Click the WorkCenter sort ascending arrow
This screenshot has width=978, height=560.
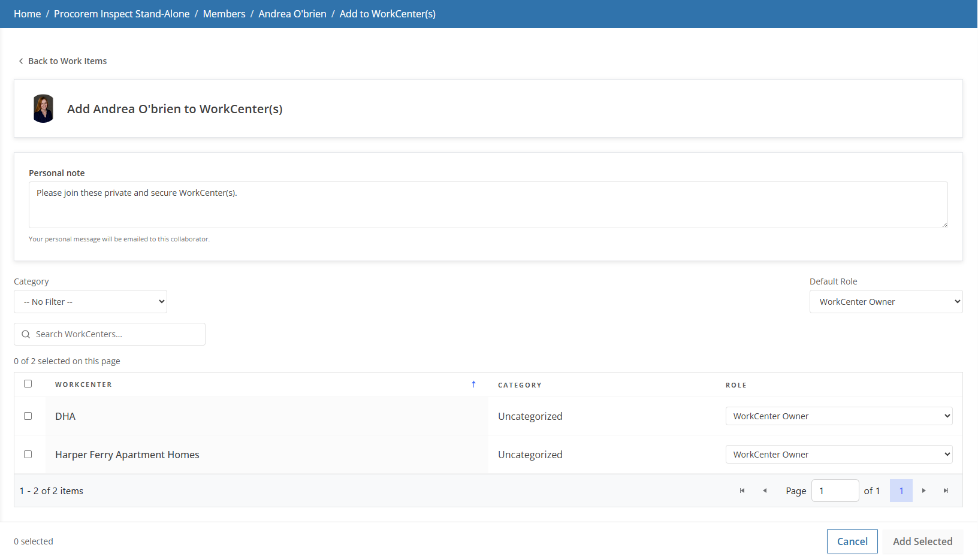tap(473, 385)
